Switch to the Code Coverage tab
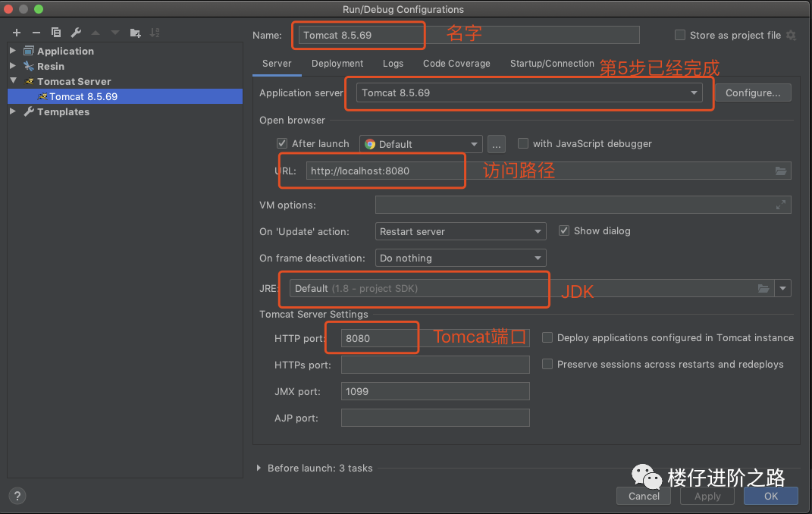The height and width of the screenshot is (514, 812). [456, 63]
